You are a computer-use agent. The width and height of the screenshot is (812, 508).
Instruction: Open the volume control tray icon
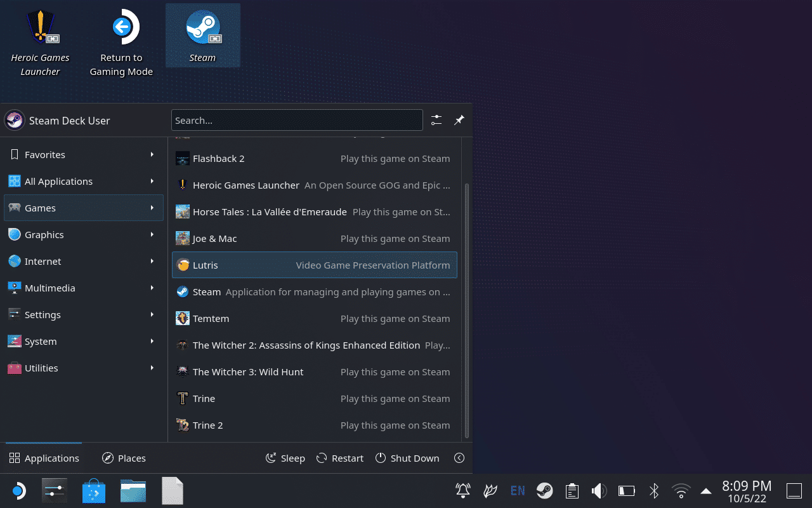tap(599, 490)
